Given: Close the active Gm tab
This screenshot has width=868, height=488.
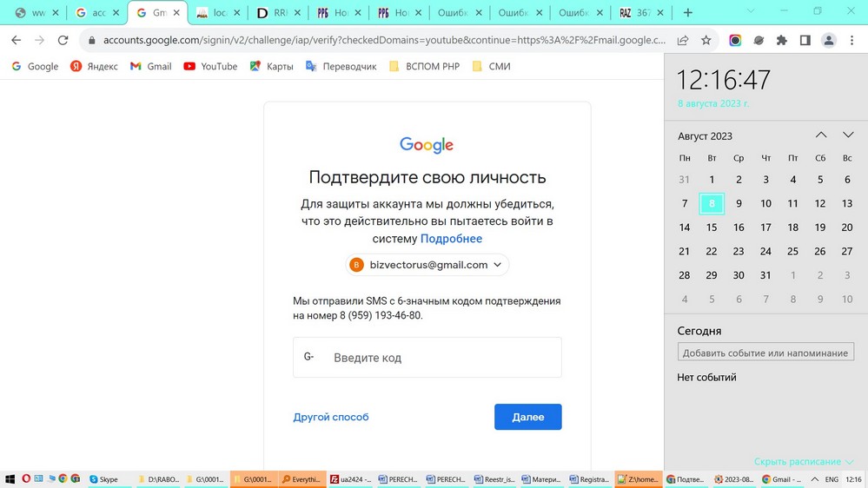Looking at the screenshot, I should click(x=176, y=12).
